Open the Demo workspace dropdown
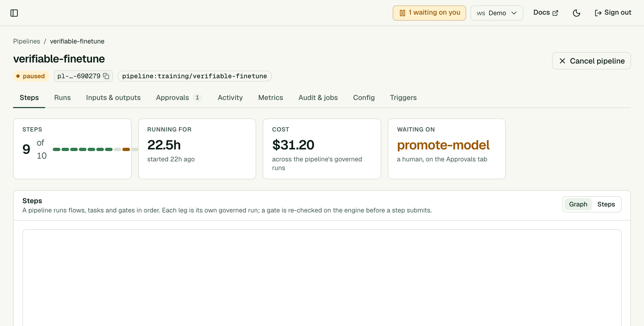 coord(497,13)
